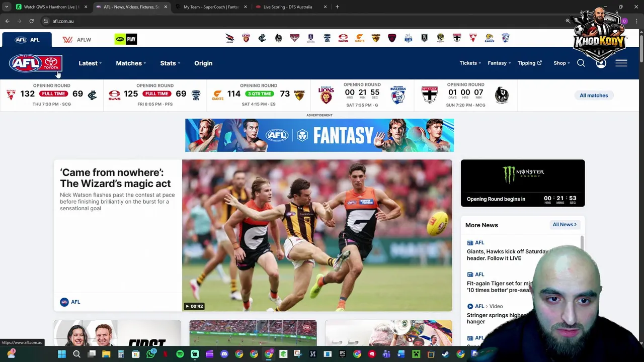Open the Sydney Swans logo in team strip
The width and height of the screenshot is (644, 362).
473,38
